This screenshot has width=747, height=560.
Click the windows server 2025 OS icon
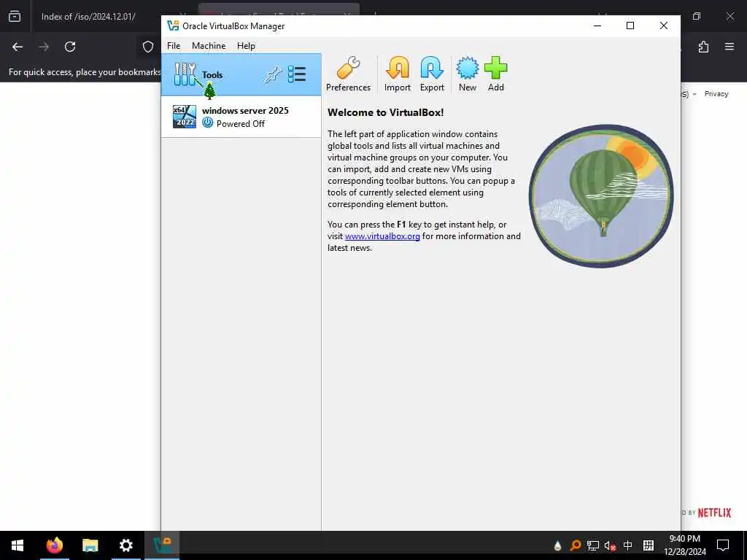pyautogui.click(x=185, y=117)
